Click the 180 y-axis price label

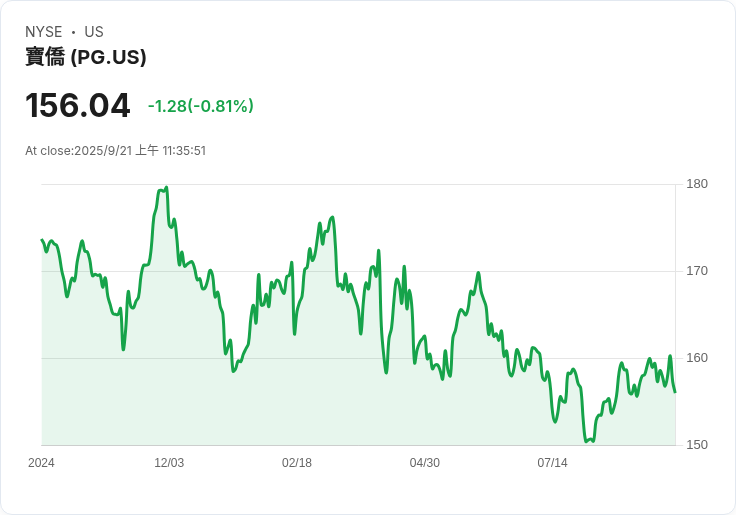(697, 184)
